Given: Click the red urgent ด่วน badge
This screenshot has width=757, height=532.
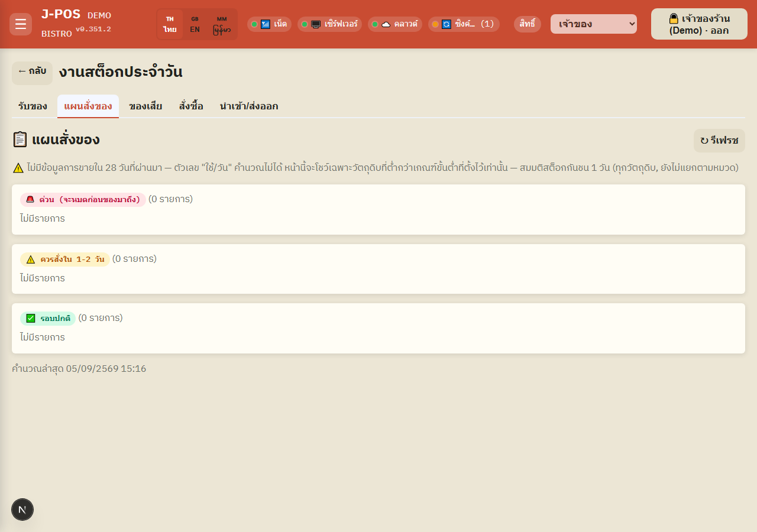Looking at the screenshot, I should [83, 199].
